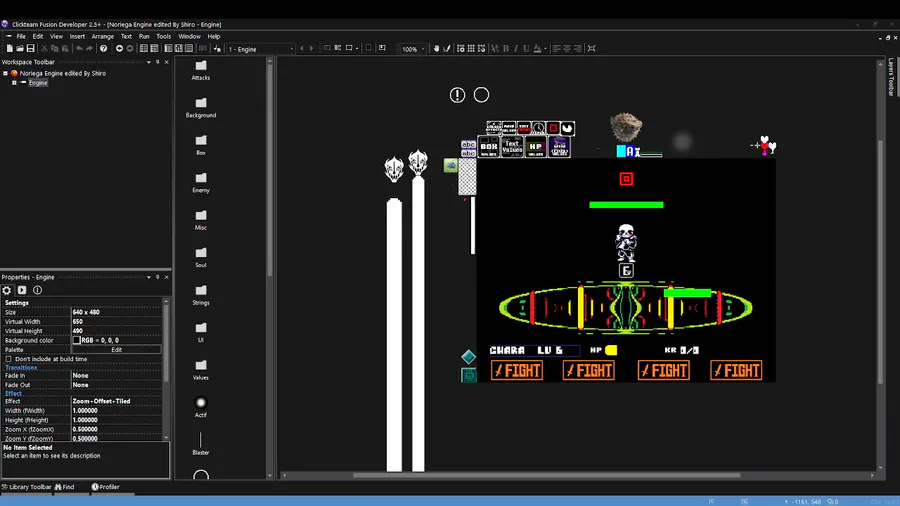Click the Underline formatting icon
This screenshot has width=900, height=506.
click(x=526, y=49)
